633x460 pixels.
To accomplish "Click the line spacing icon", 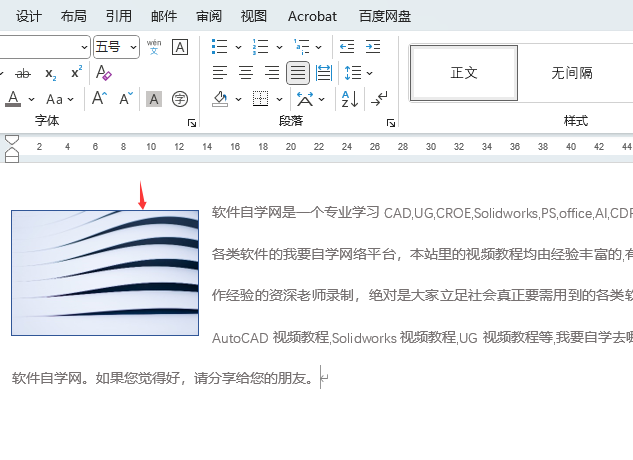I will 353,73.
